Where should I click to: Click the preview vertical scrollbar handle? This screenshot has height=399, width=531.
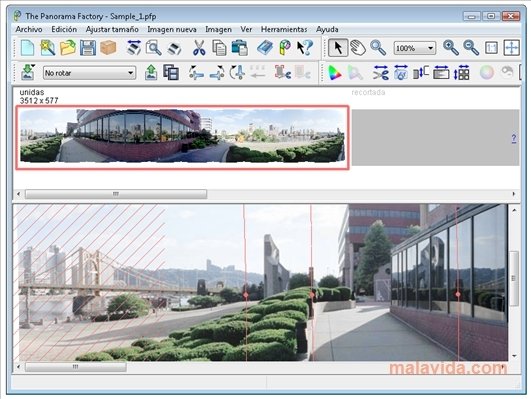click(514, 278)
